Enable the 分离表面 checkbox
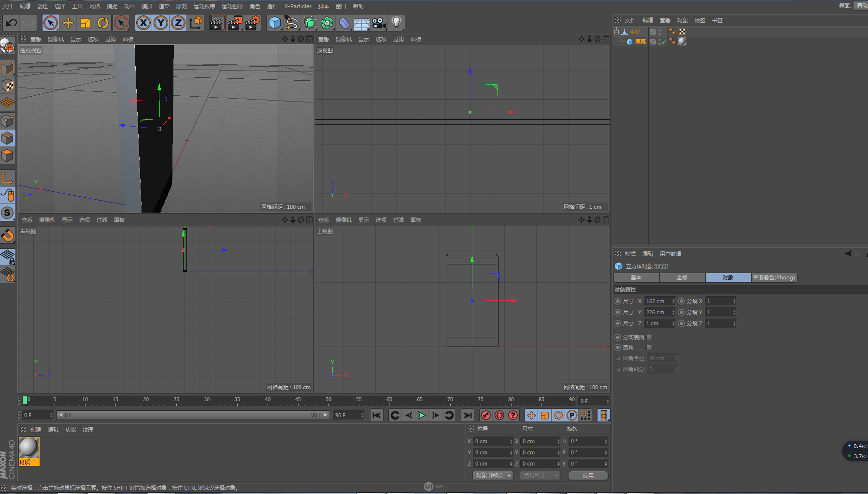The image size is (868, 494). [649, 337]
